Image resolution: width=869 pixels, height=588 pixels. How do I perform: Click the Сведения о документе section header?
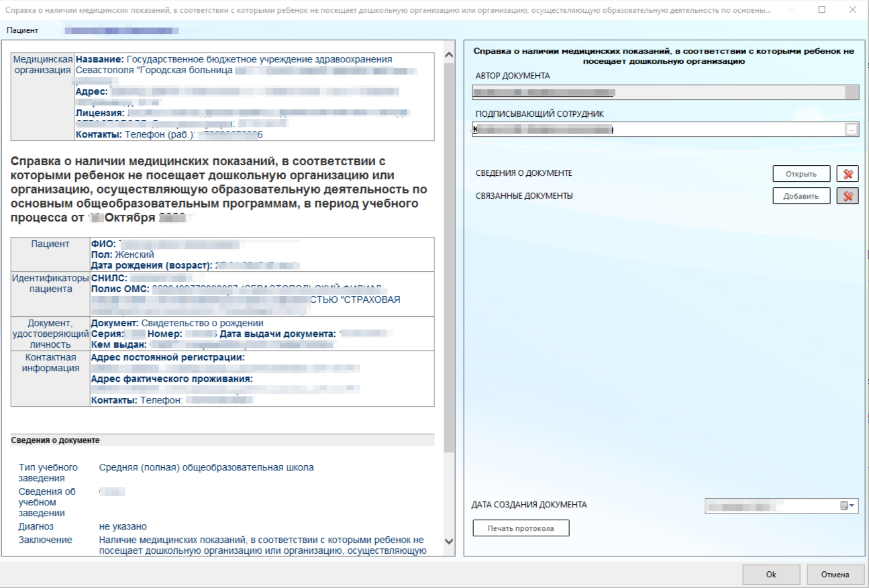click(223, 440)
